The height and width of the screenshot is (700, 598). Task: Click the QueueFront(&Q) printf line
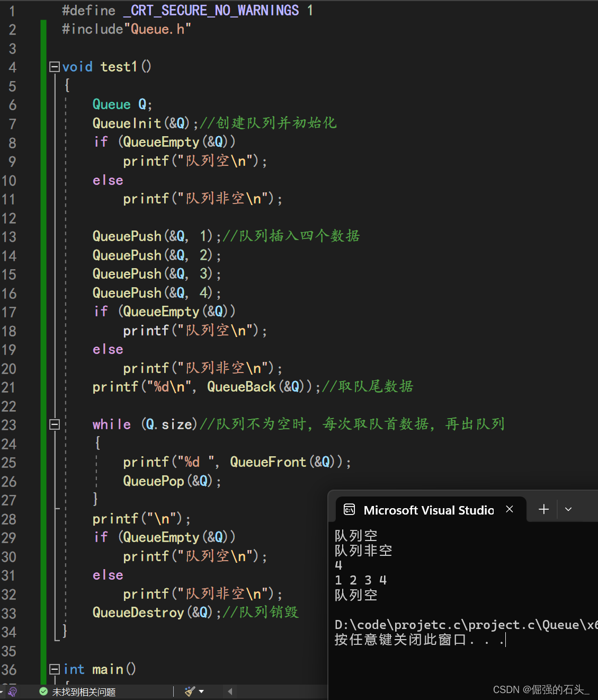(x=237, y=462)
